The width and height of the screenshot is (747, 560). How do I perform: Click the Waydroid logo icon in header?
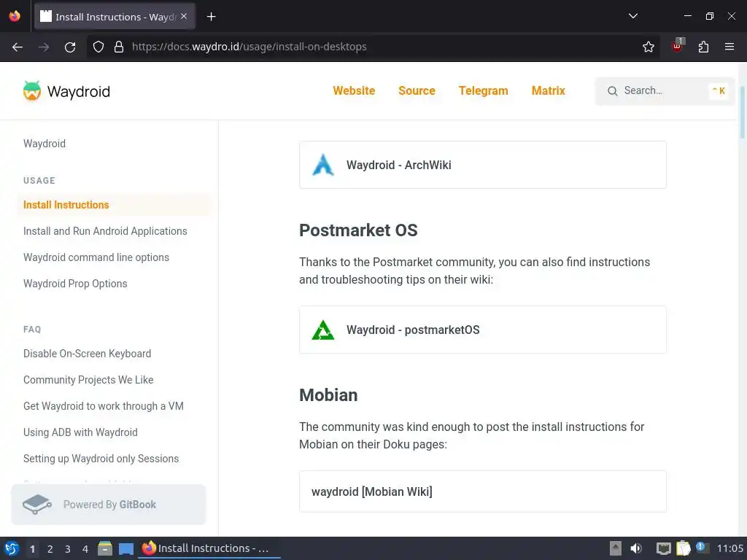(32, 90)
